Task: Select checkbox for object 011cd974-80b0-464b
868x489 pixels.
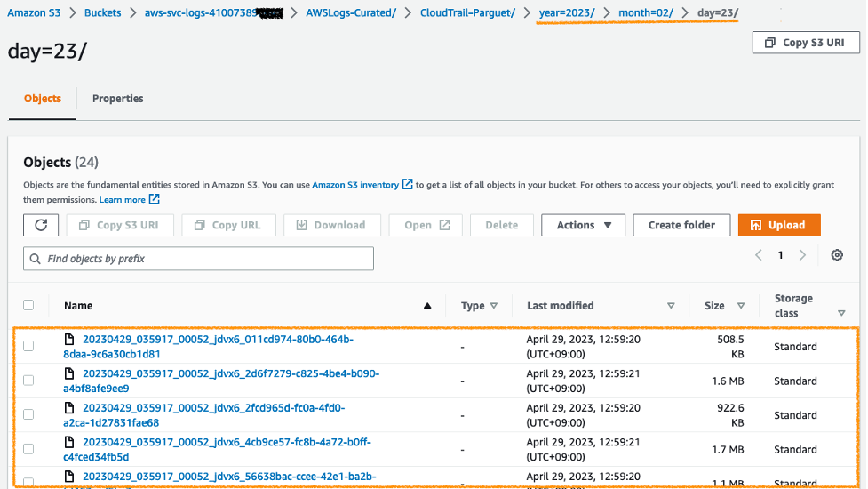Action: coord(28,346)
